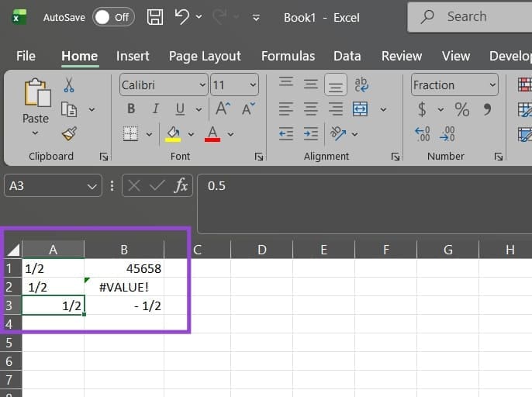Image resolution: width=532 pixels, height=397 pixels.
Task: Click the Save icon in title bar
Action: coord(155,17)
